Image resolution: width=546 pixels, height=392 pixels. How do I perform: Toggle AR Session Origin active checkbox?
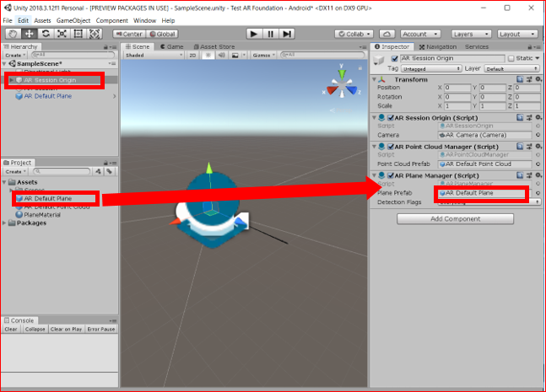pos(394,58)
